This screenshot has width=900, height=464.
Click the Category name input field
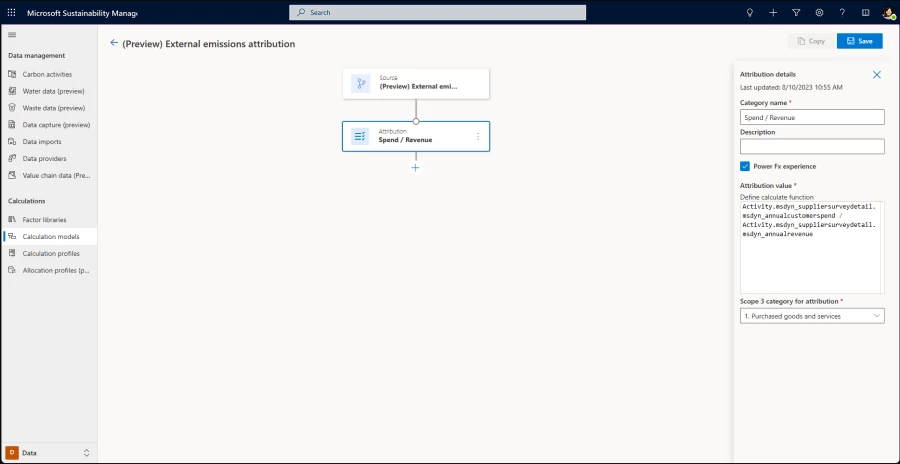(x=812, y=117)
